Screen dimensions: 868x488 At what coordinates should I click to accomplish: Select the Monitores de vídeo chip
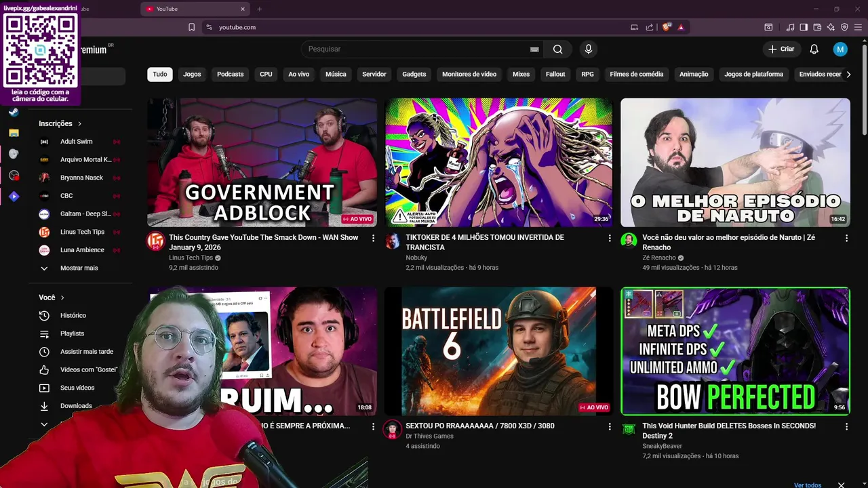[x=469, y=75]
